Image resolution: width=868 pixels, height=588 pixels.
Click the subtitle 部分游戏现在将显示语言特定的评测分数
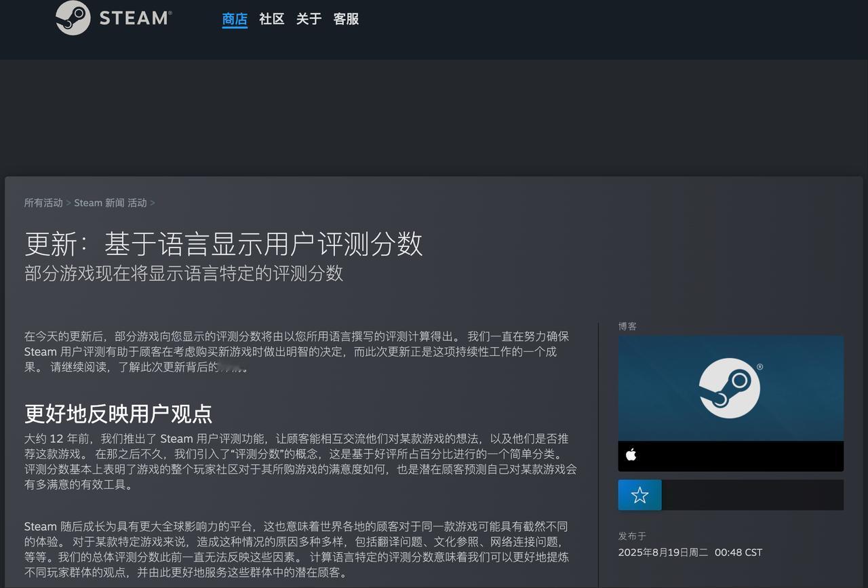[x=184, y=273]
